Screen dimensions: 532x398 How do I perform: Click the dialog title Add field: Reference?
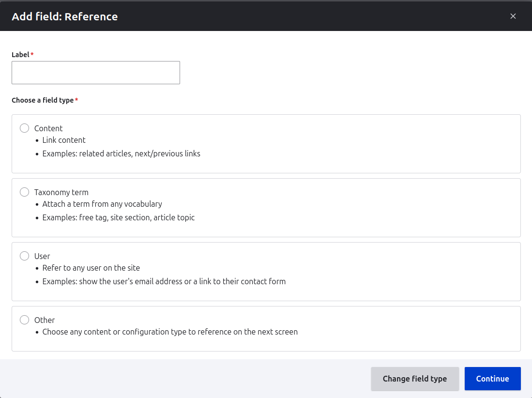click(x=64, y=16)
